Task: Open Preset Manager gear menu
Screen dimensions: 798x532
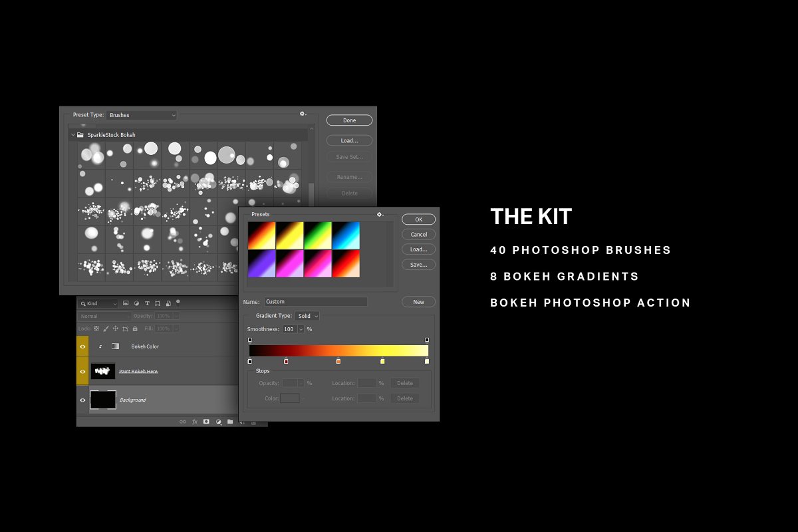Action: point(303,114)
